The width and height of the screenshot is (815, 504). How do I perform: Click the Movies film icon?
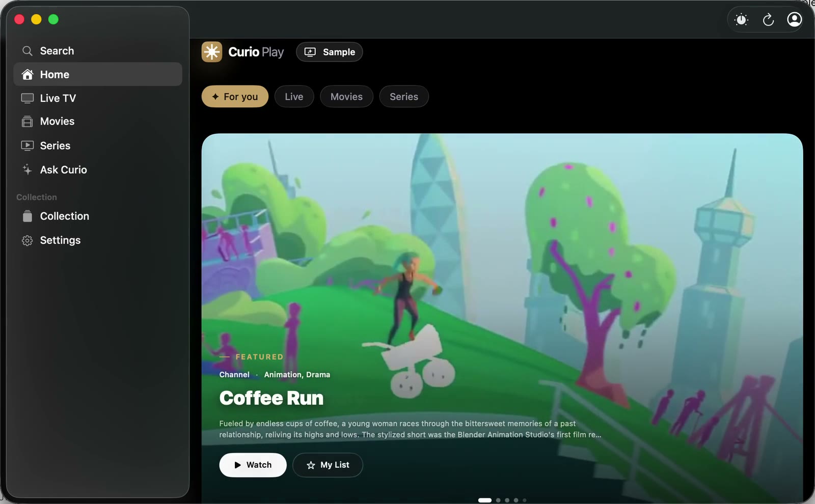[28, 122]
